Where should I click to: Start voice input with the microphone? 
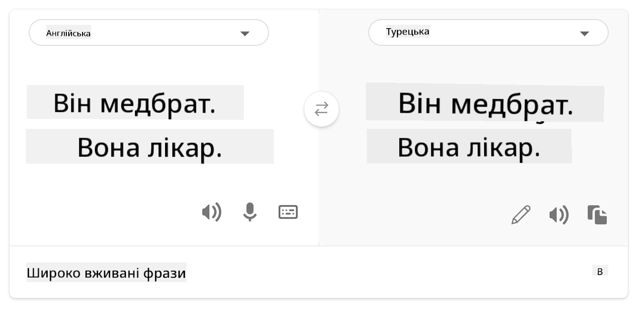tap(249, 212)
